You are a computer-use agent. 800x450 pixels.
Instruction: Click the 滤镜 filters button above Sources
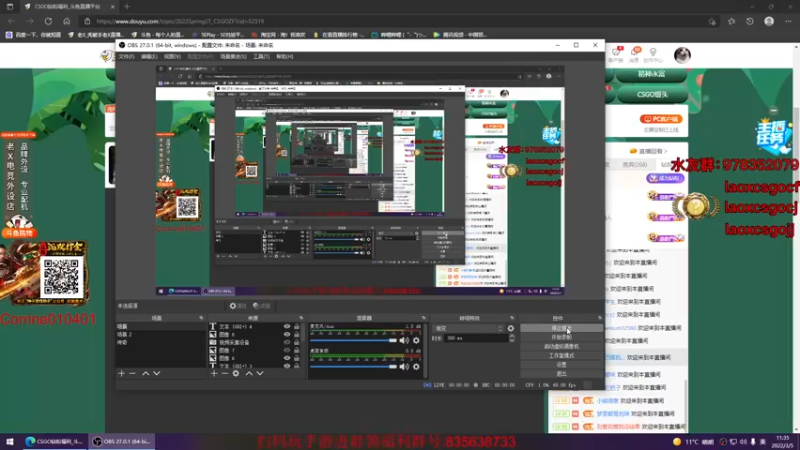click(261, 306)
